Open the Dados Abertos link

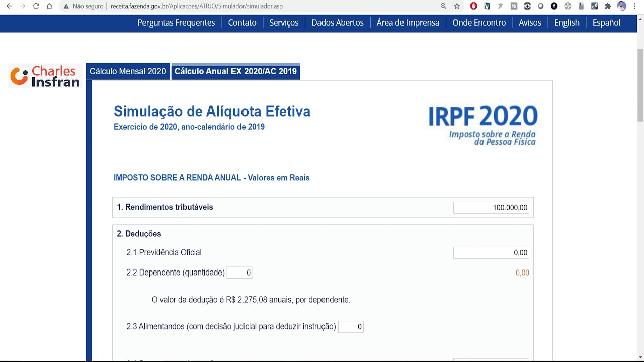(x=338, y=23)
